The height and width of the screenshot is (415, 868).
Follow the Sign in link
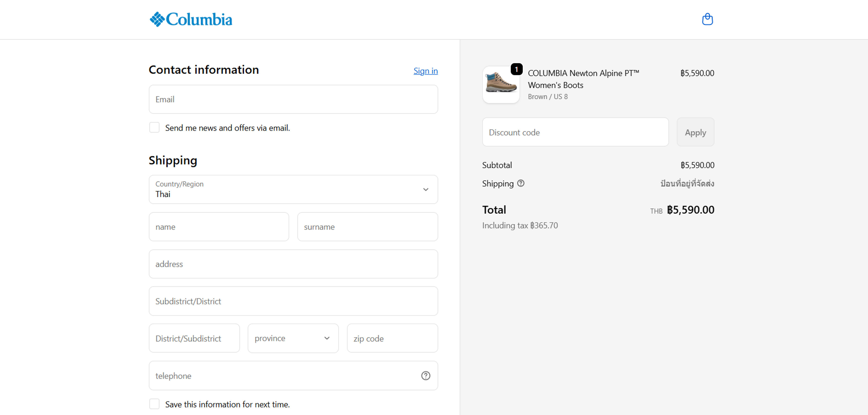425,71
